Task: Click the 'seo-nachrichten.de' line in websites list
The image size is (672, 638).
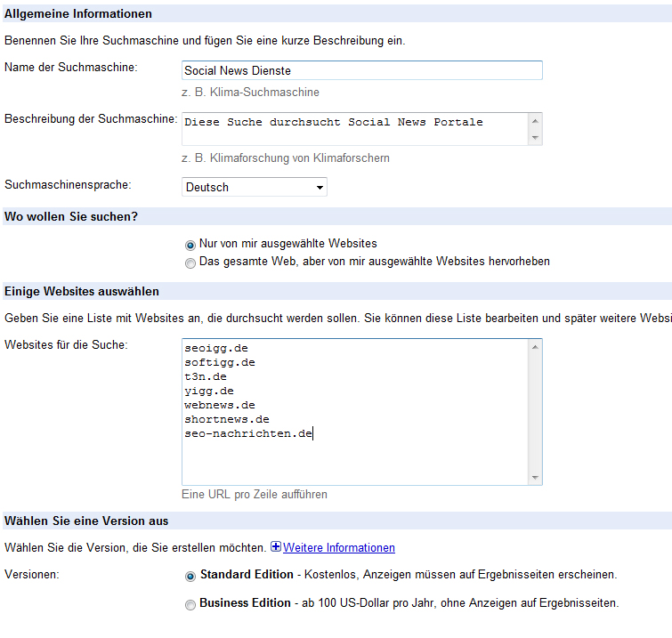Action: pyautogui.click(x=248, y=433)
